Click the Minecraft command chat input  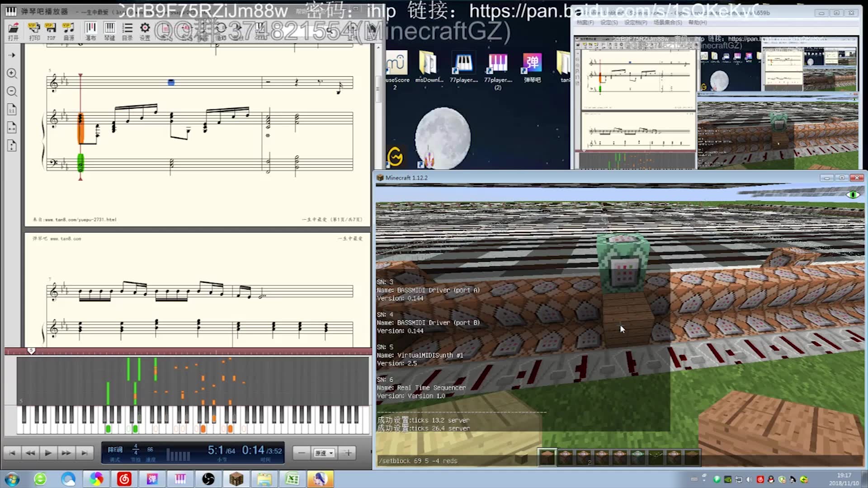pyautogui.click(x=619, y=461)
